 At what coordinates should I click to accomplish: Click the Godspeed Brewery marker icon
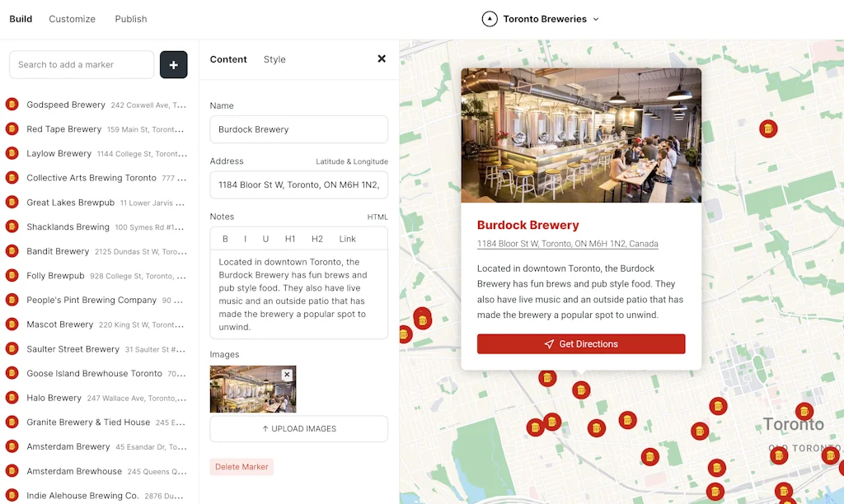12,105
